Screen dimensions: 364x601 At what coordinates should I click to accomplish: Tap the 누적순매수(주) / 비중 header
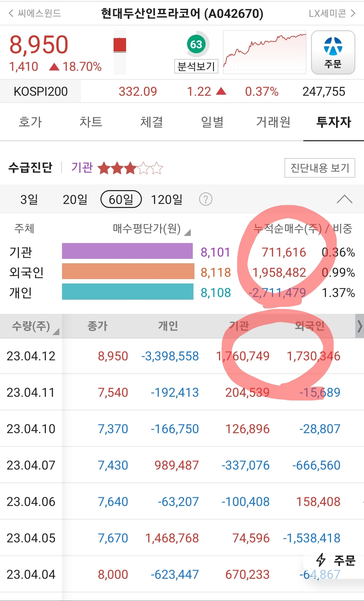point(303,229)
